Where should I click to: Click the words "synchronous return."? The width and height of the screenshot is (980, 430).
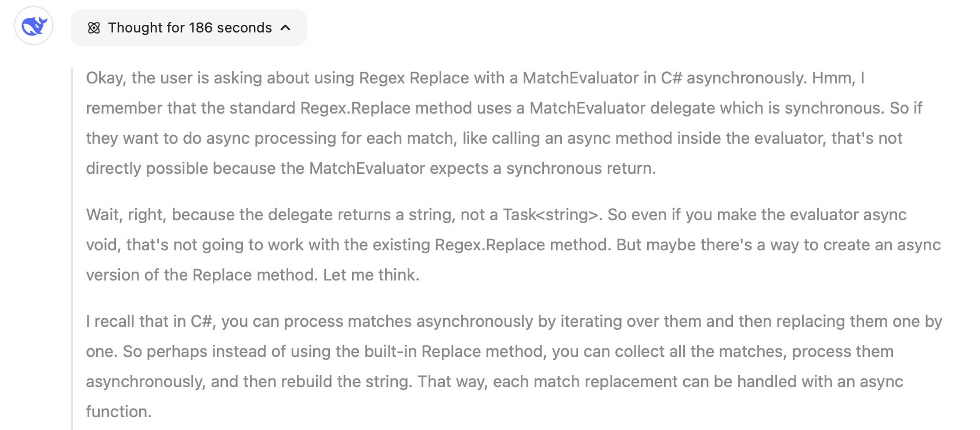(581, 168)
